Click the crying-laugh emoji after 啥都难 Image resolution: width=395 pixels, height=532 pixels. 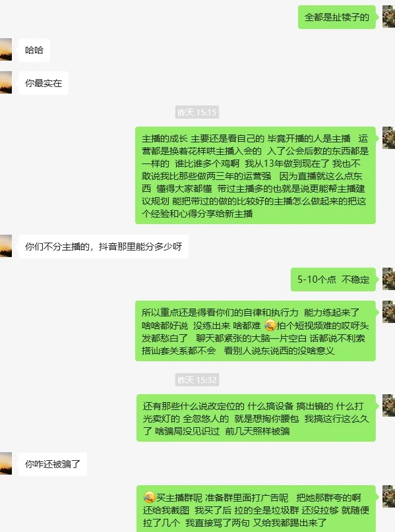(270, 326)
